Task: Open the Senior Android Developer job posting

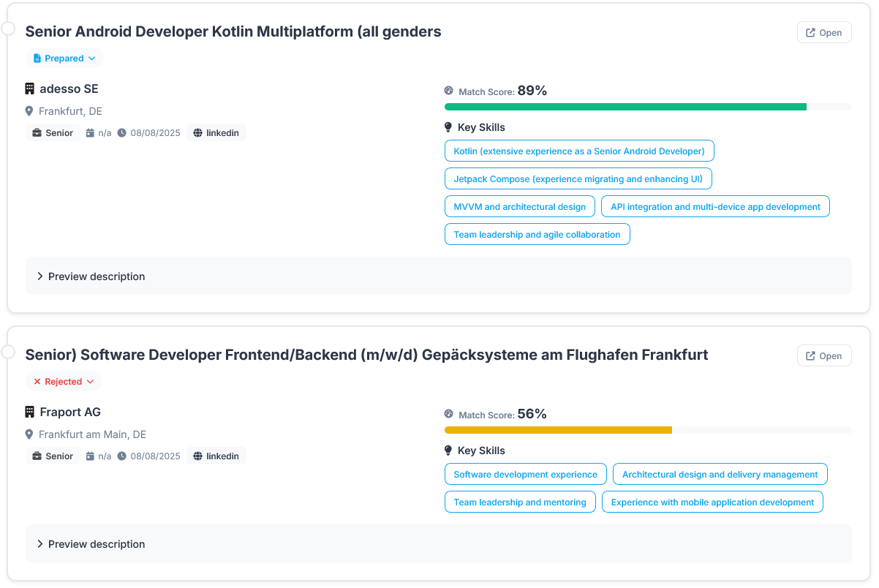Action: (823, 33)
